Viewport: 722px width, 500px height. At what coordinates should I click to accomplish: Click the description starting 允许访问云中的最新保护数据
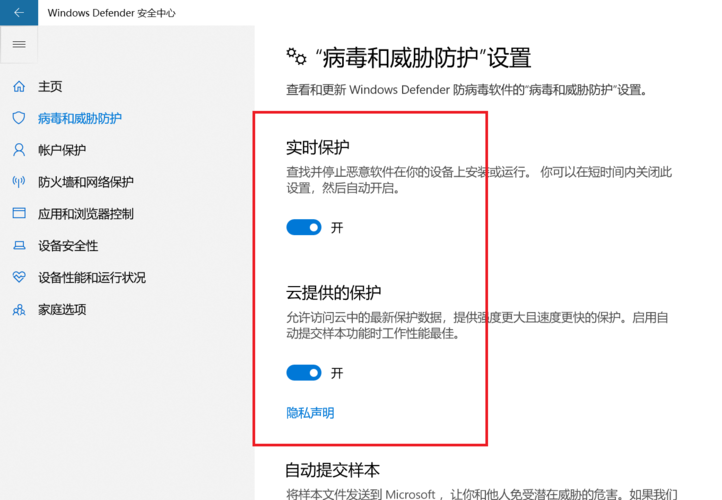coord(477,325)
